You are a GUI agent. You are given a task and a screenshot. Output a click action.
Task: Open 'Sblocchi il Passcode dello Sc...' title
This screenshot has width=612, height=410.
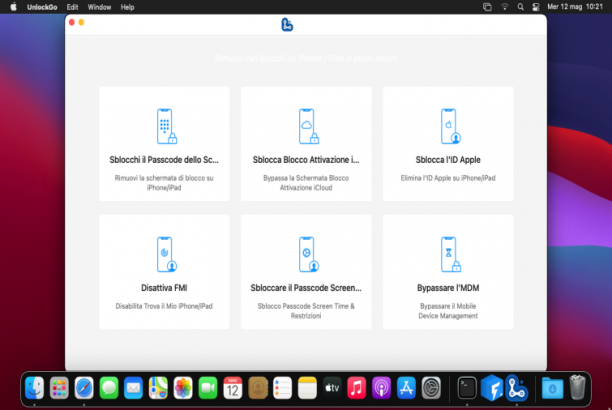(x=164, y=160)
